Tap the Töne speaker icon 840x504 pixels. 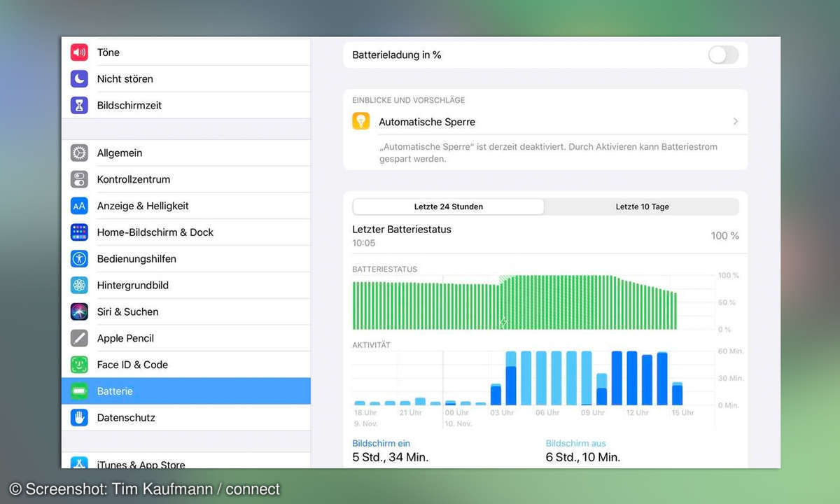(79, 52)
